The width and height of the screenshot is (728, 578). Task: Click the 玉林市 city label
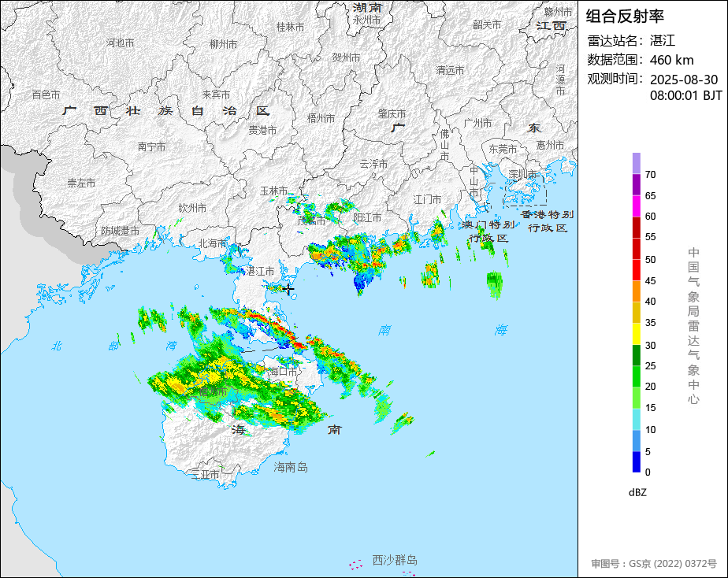point(273,191)
